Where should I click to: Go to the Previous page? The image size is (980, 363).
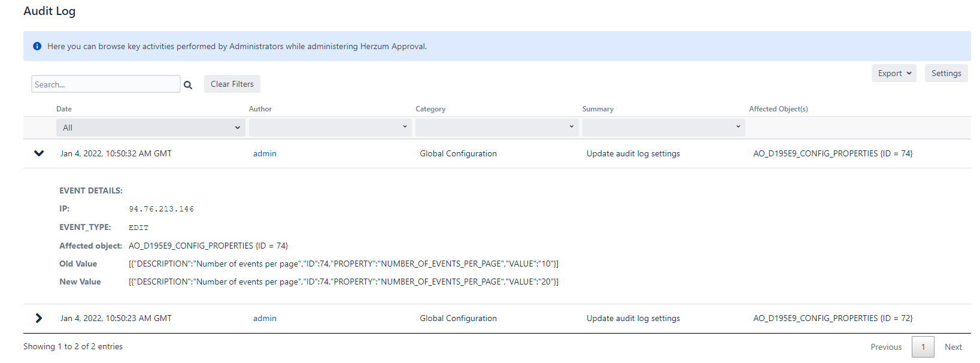885,347
